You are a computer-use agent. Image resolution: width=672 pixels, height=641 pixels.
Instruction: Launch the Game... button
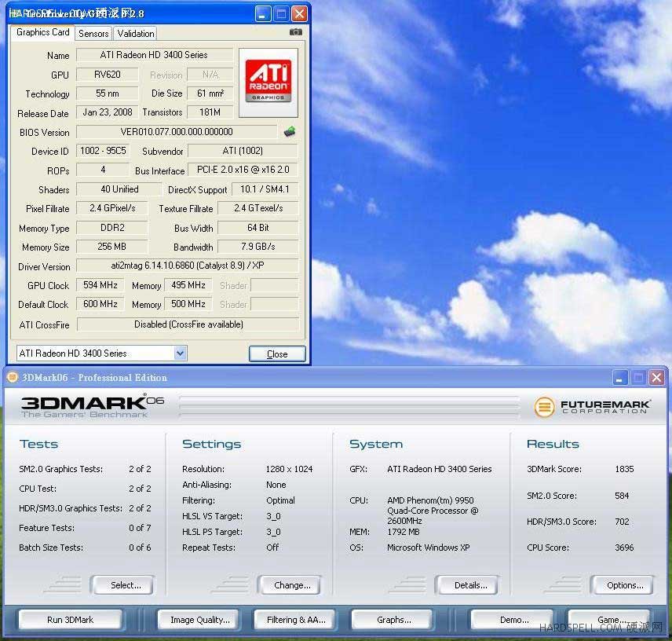pyautogui.click(x=611, y=620)
